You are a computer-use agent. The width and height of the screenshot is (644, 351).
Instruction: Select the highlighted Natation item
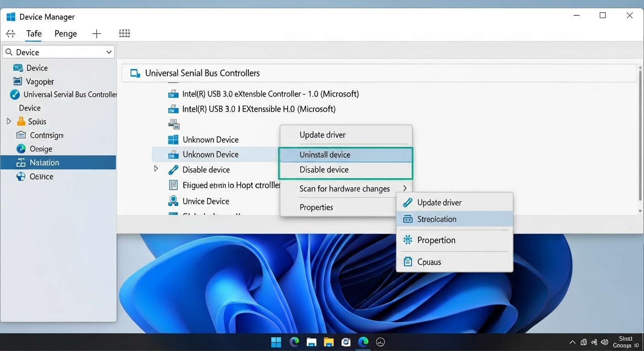click(58, 162)
